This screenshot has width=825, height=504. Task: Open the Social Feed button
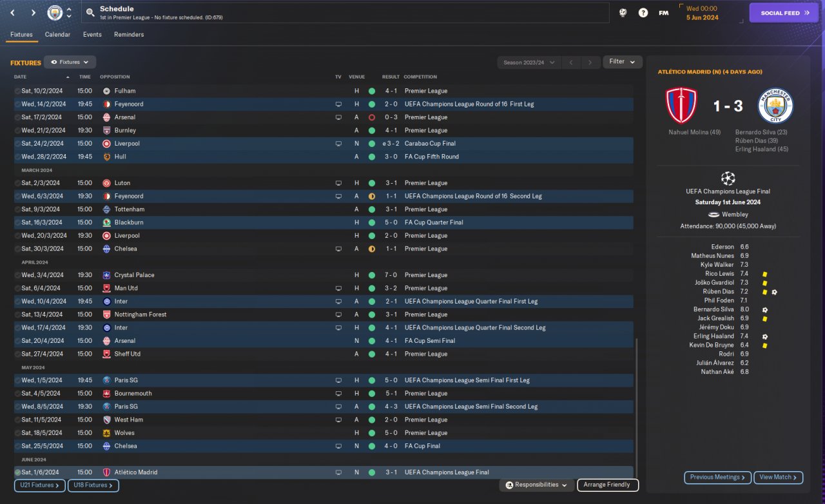784,13
